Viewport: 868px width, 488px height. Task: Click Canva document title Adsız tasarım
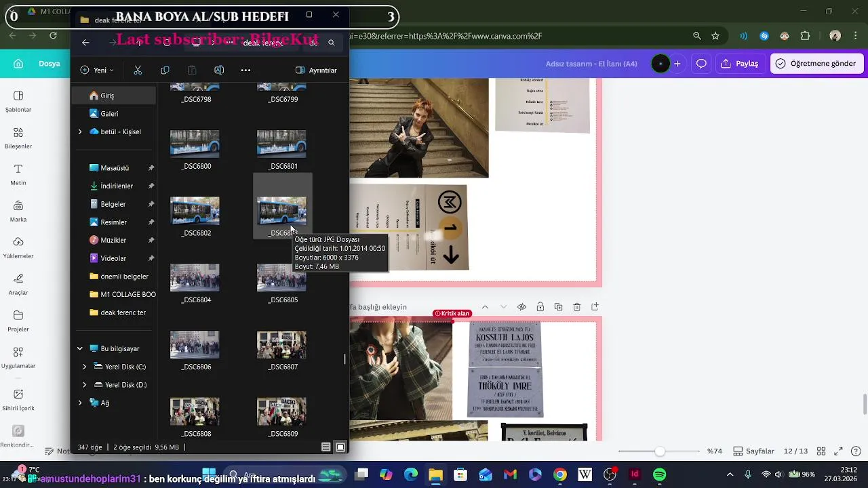click(591, 64)
